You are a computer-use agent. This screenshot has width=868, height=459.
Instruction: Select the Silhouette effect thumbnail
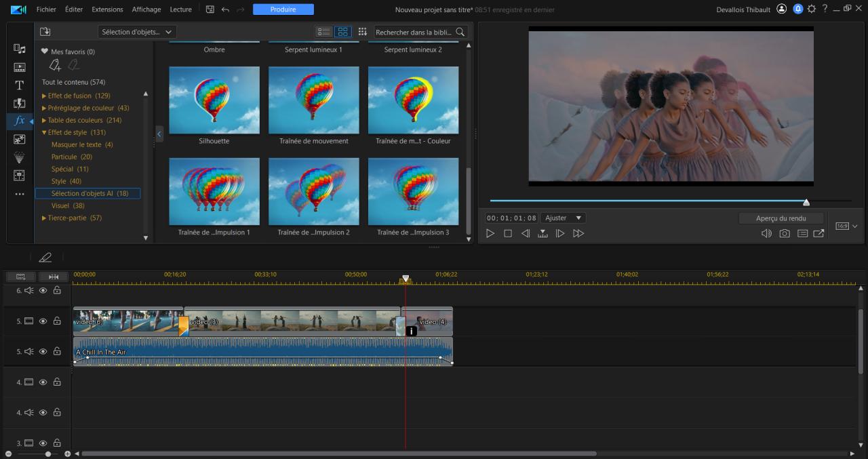[214, 100]
